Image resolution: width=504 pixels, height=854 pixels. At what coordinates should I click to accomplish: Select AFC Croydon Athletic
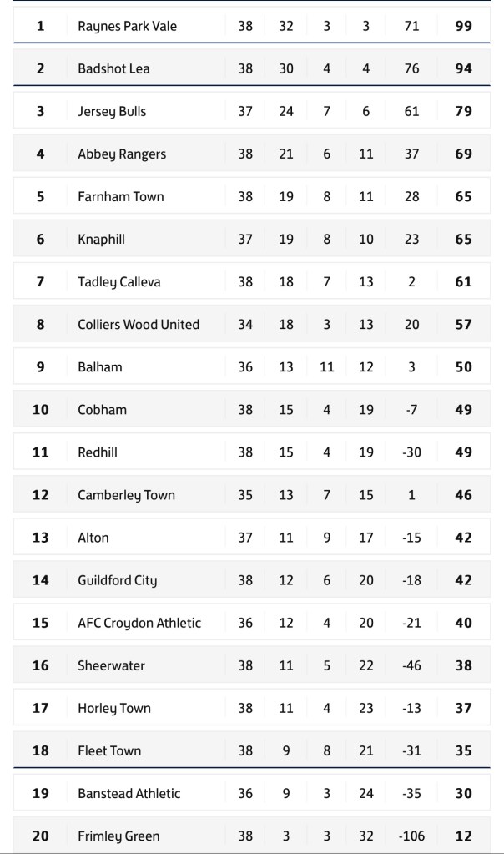pos(139,622)
